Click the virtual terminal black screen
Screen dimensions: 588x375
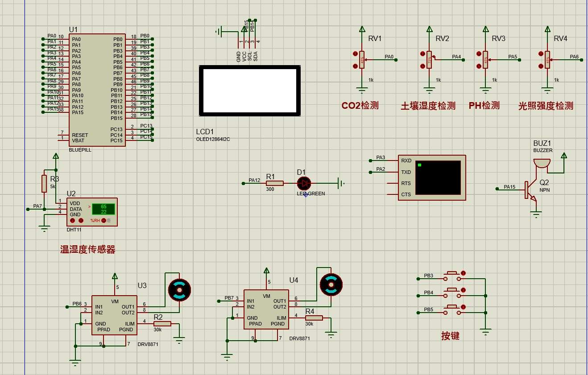pos(438,178)
